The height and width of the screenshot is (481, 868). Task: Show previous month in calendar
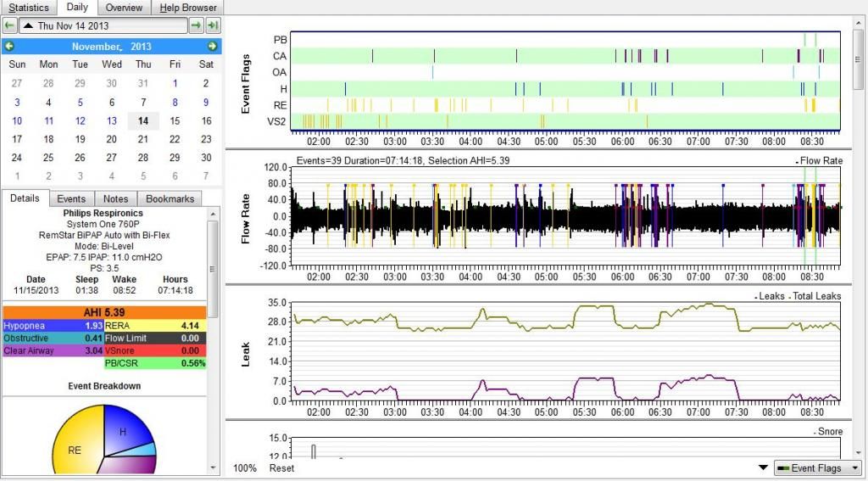(x=9, y=46)
